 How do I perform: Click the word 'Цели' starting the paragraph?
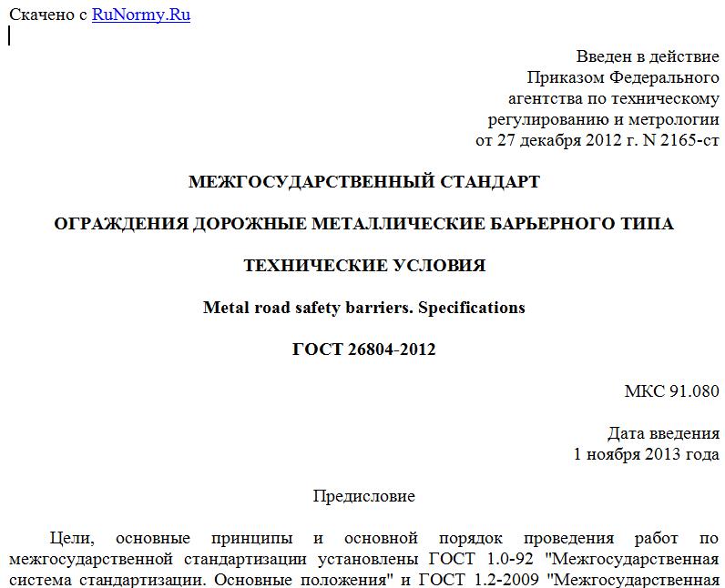point(72,538)
